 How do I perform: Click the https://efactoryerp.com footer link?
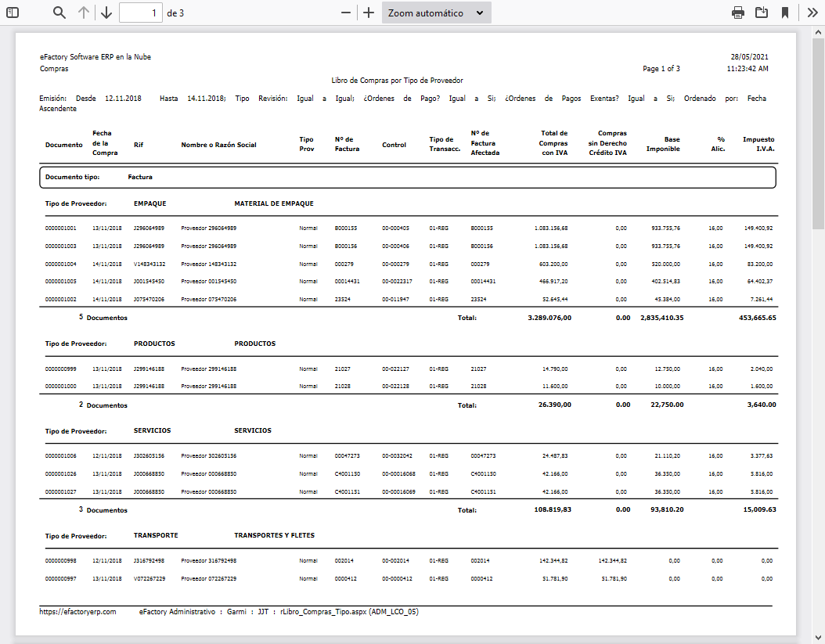coord(77,612)
